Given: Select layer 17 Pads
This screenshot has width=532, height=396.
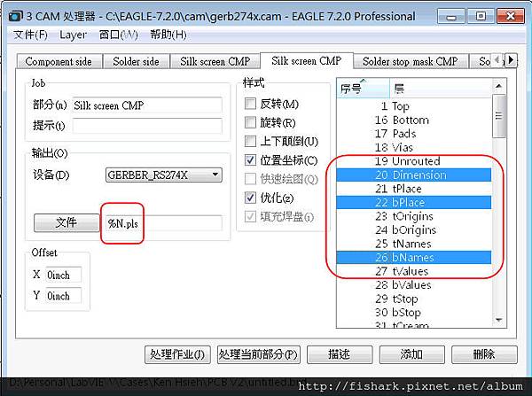Looking at the screenshot, I should click(x=414, y=134).
